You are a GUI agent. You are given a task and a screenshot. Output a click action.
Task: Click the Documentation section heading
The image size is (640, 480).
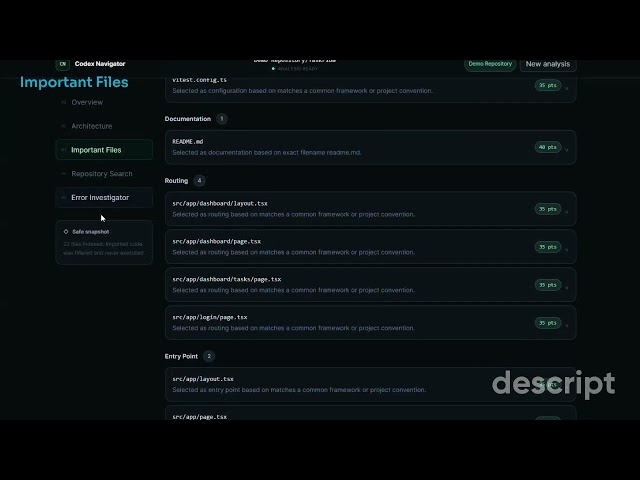click(x=188, y=119)
